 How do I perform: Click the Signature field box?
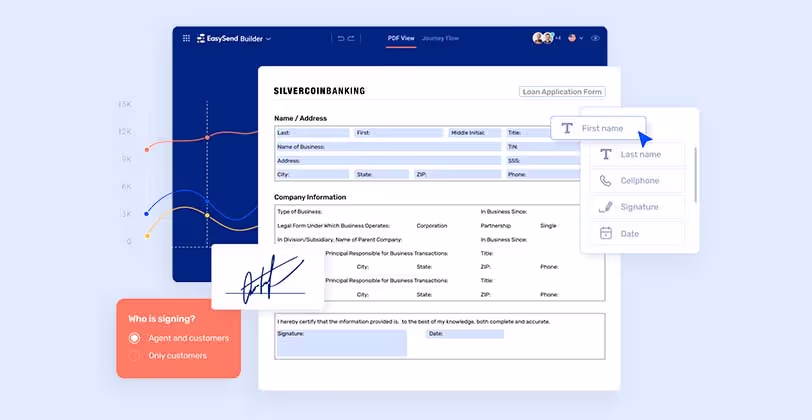(x=342, y=343)
